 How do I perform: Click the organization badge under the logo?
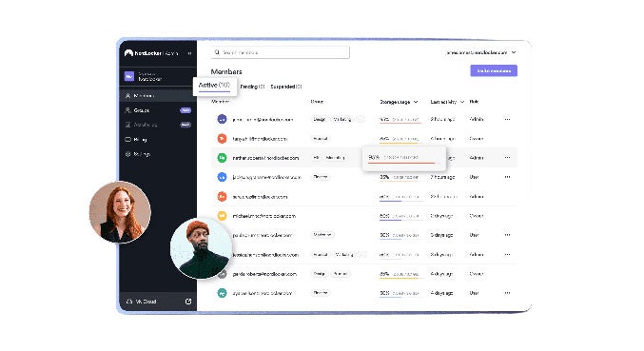coord(129,76)
